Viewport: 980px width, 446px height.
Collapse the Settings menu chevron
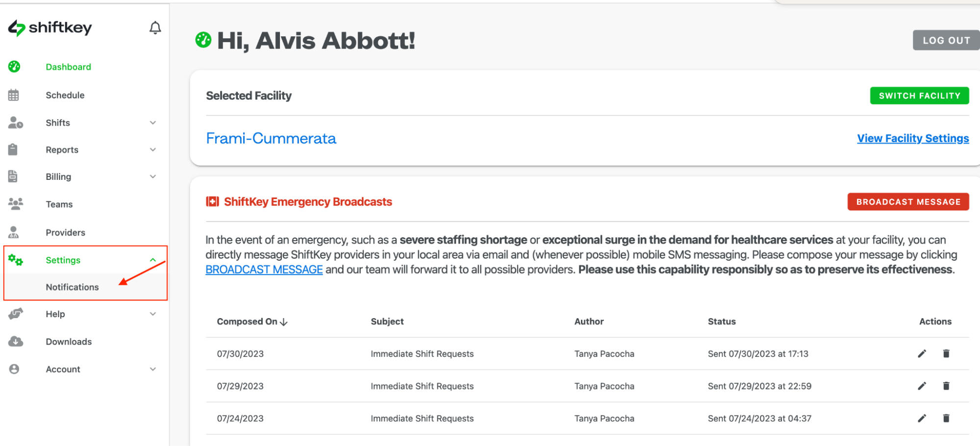pos(153,260)
